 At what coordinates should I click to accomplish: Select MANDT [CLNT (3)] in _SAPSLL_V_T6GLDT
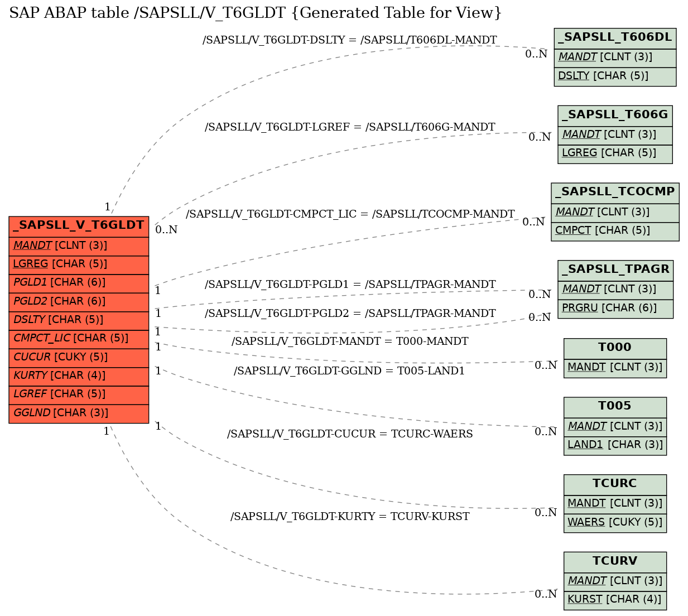[79, 246]
